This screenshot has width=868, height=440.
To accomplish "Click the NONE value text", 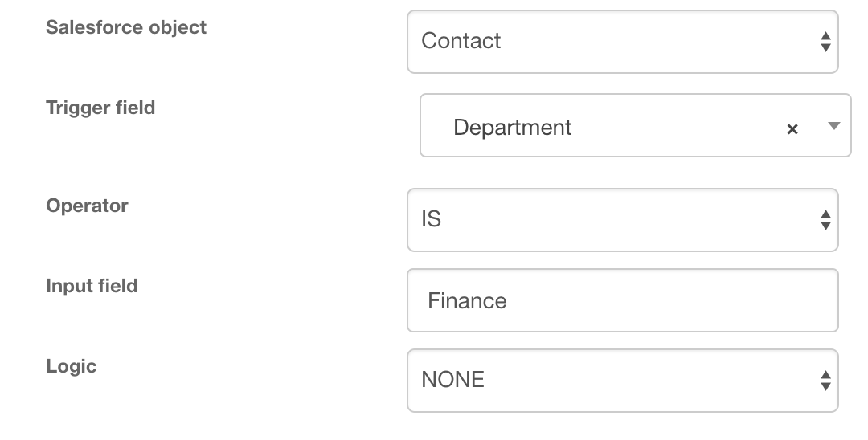I will [x=452, y=380].
